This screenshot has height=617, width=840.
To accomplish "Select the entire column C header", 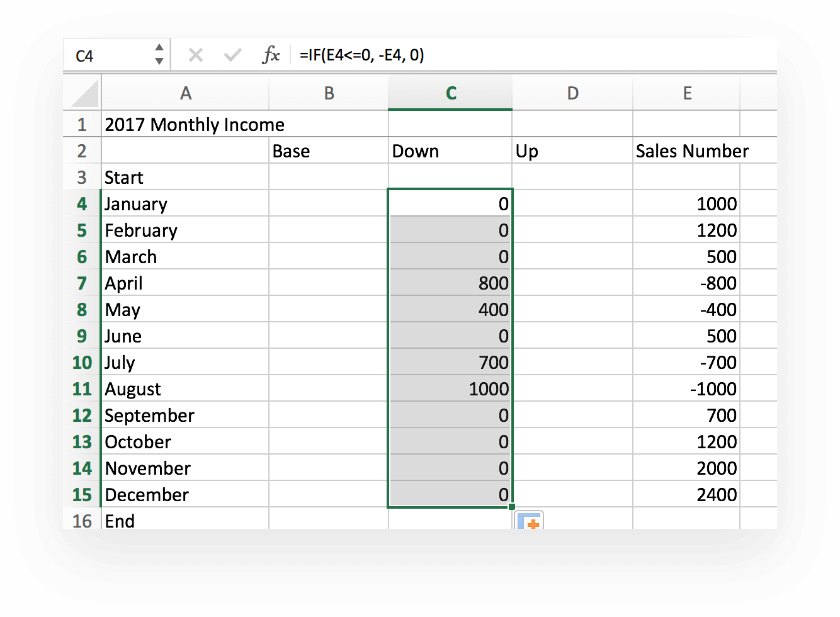I will tap(450, 92).
